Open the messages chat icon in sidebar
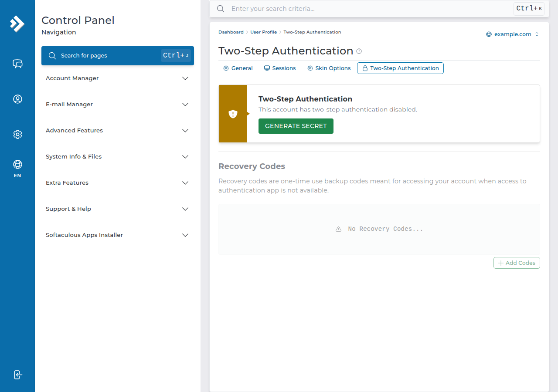 pos(17,64)
